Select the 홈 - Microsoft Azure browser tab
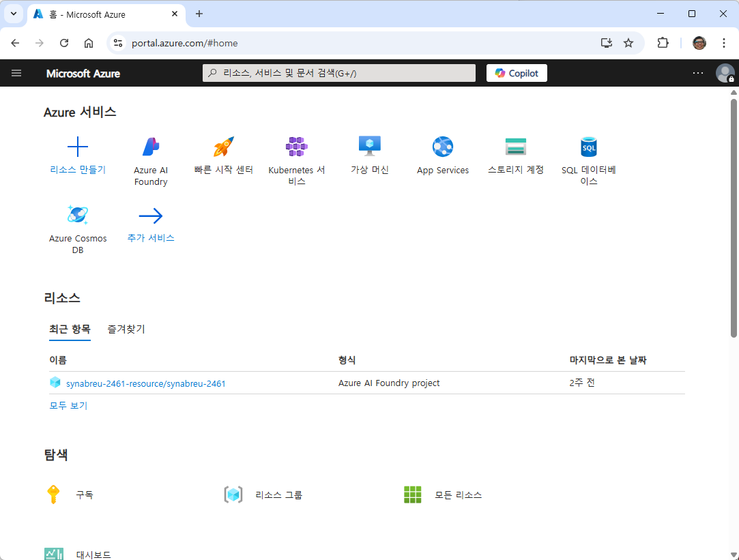 (x=106, y=14)
